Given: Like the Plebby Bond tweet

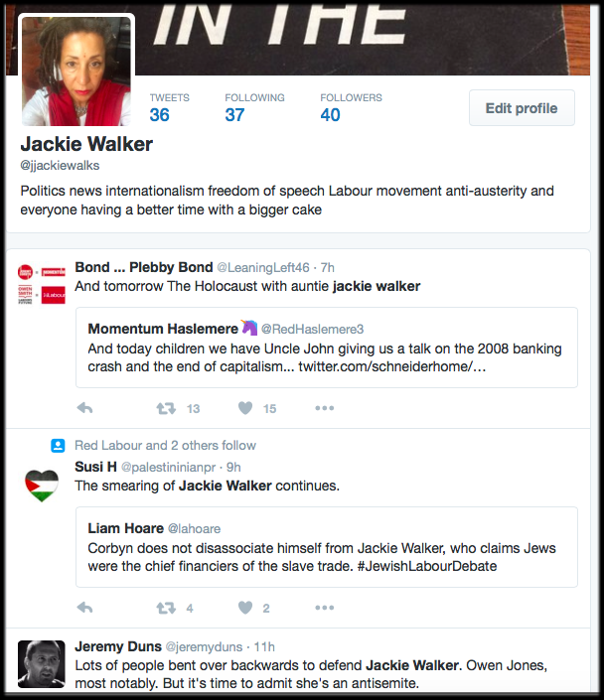Looking at the screenshot, I should pos(245,408).
